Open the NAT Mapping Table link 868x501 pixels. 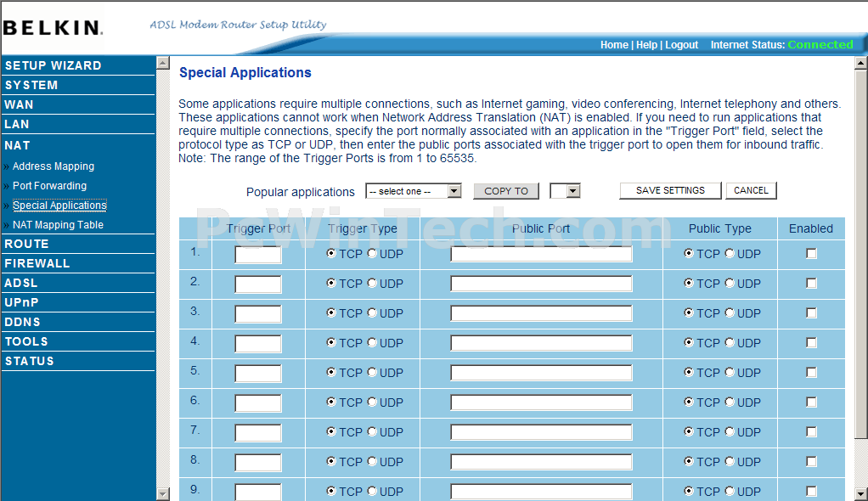[58, 225]
